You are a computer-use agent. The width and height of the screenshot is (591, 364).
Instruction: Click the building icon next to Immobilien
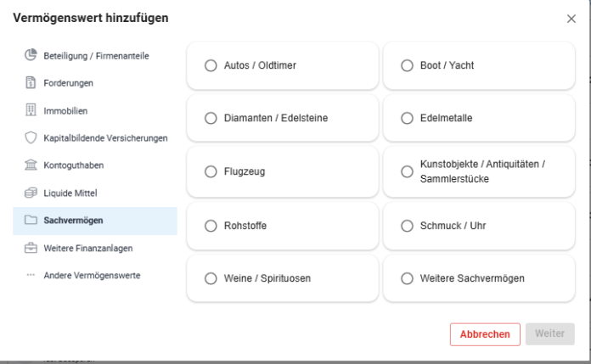coord(31,110)
